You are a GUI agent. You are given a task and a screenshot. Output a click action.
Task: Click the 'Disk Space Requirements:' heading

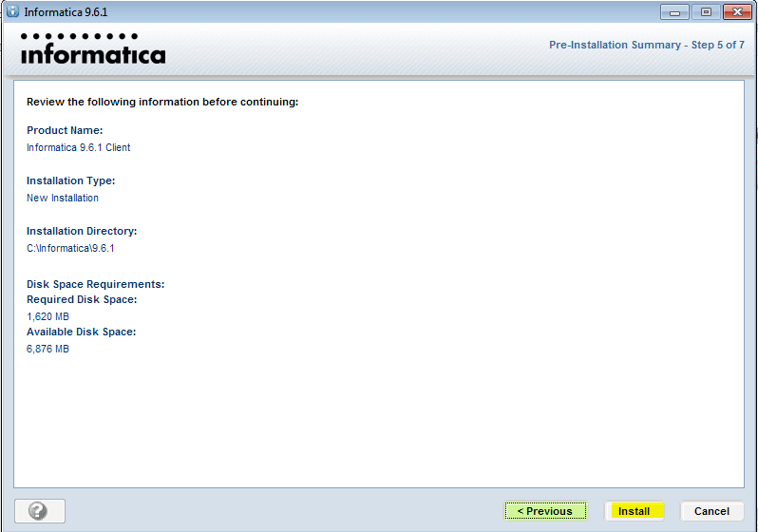(96, 284)
